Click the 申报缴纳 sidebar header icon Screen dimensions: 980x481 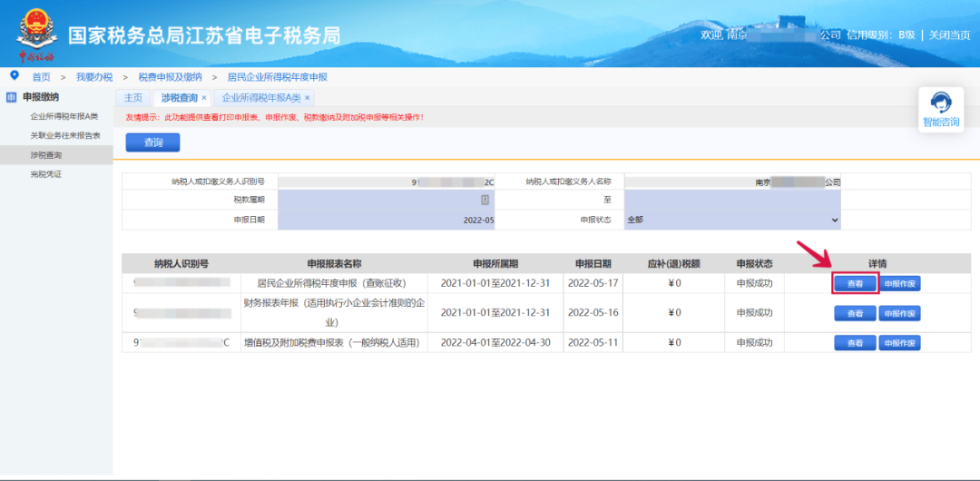click(x=11, y=97)
